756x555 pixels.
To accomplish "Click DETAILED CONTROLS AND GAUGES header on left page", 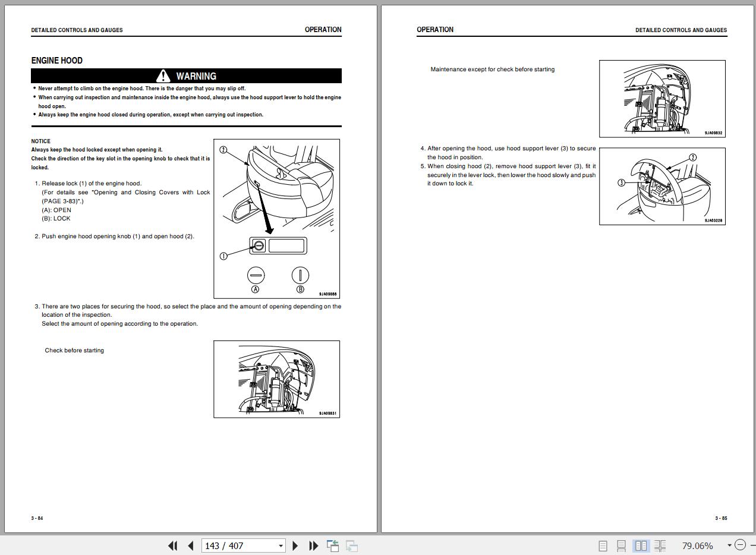I will coord(77,30).
